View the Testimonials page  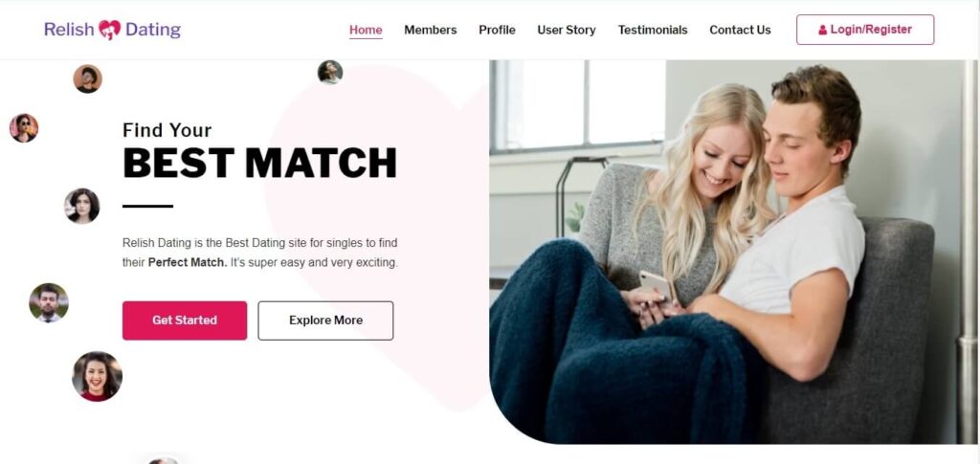click(653, 30)
